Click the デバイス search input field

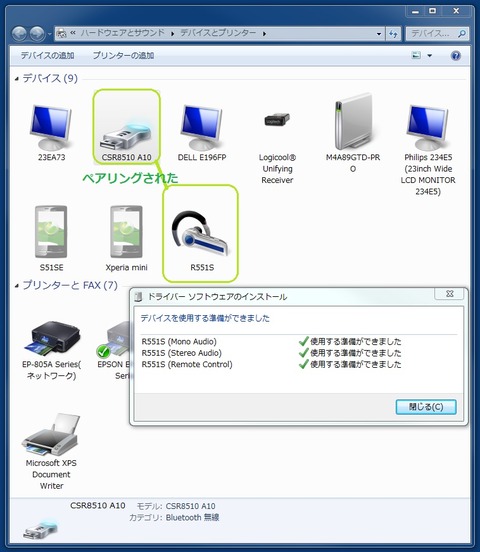coord(433,34)
